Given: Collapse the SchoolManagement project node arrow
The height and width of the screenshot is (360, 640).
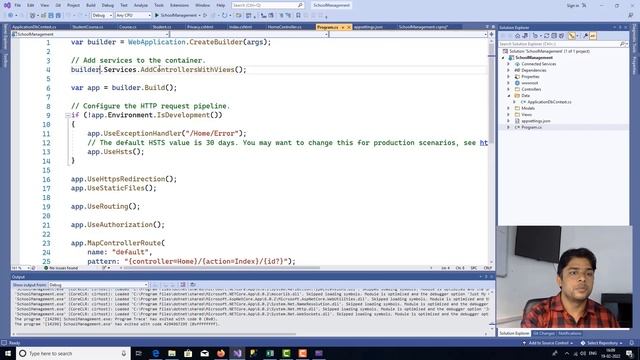Looking at the screenshot, I should coord(503,58).
